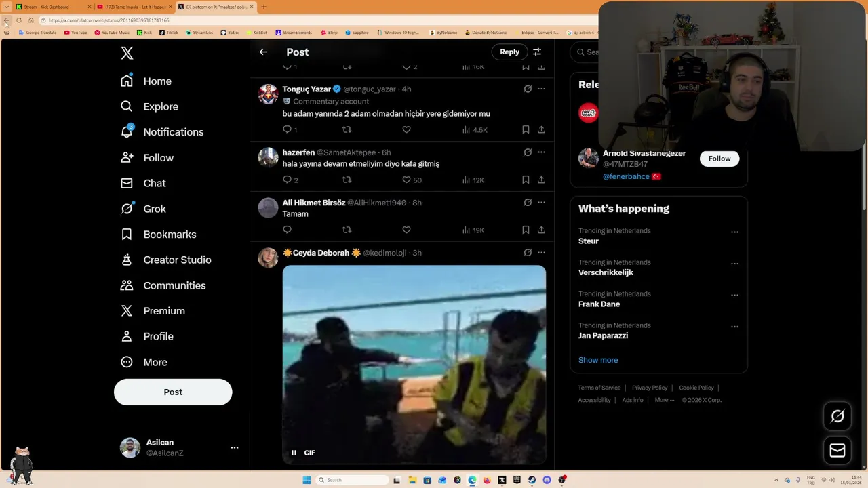Open more options on Ceyda Deborah's post
This screenshot has width=868, height=488.
click(x=541, y=253)
